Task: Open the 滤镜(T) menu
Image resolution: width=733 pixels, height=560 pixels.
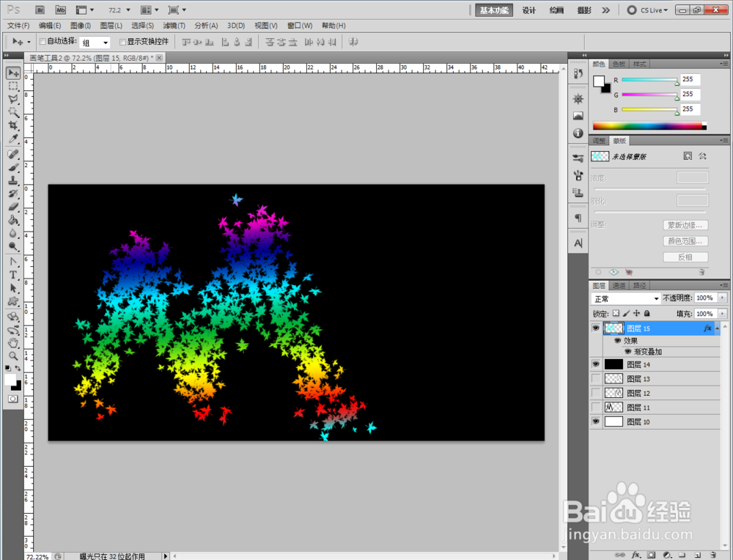Action: pos(174,26)
